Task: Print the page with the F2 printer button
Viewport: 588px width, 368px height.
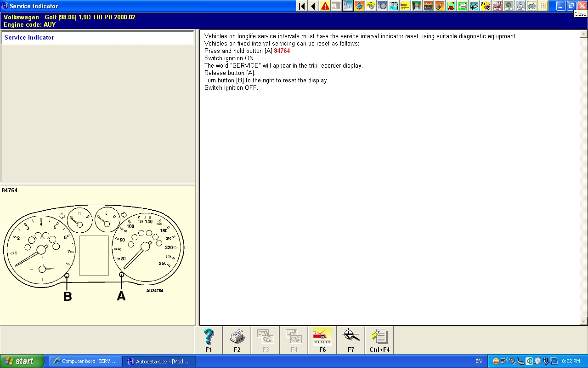Action: (x=237, y=340)
